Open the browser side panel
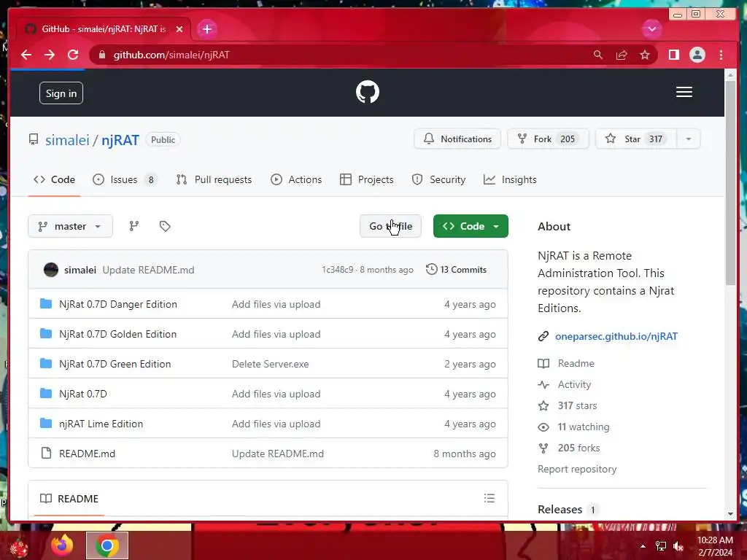Screen dimensions: 747x560 point(673,55)
